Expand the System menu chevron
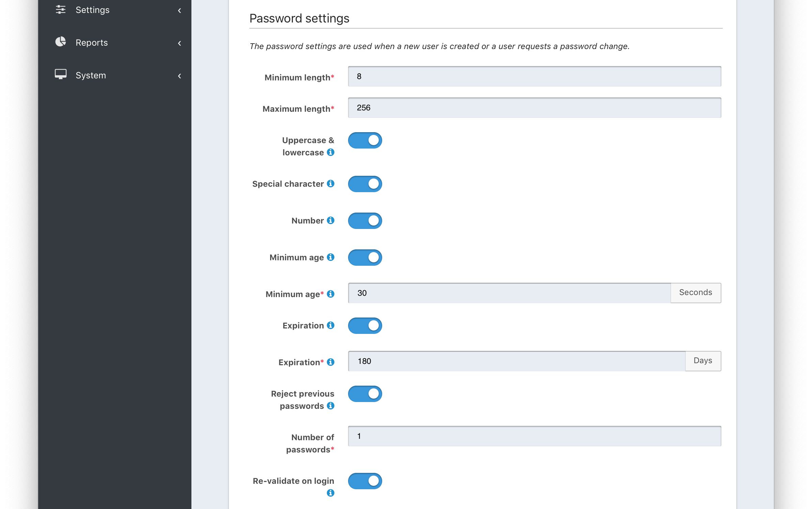The height and width of the screenshot is (509, 812). (179, 76)
